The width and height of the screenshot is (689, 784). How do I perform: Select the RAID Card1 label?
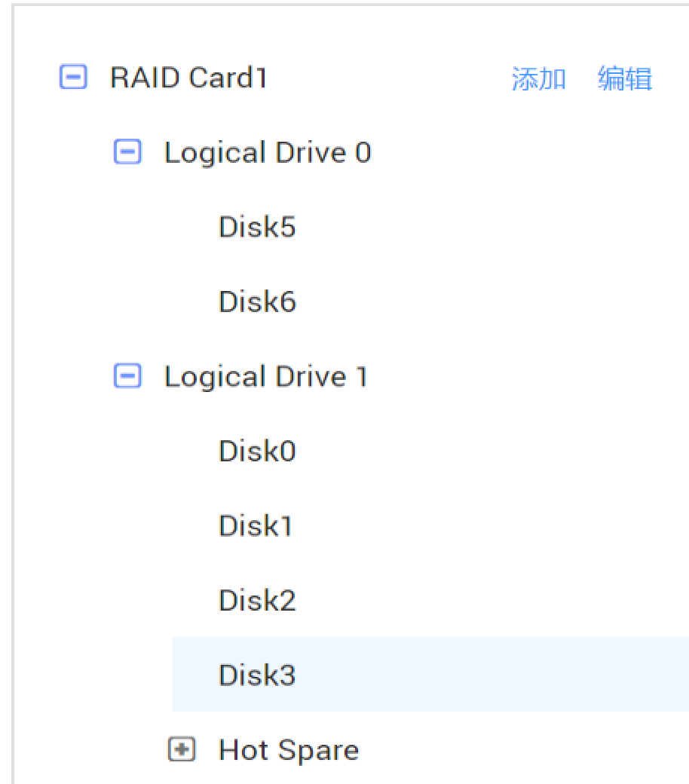pos(188,78)
